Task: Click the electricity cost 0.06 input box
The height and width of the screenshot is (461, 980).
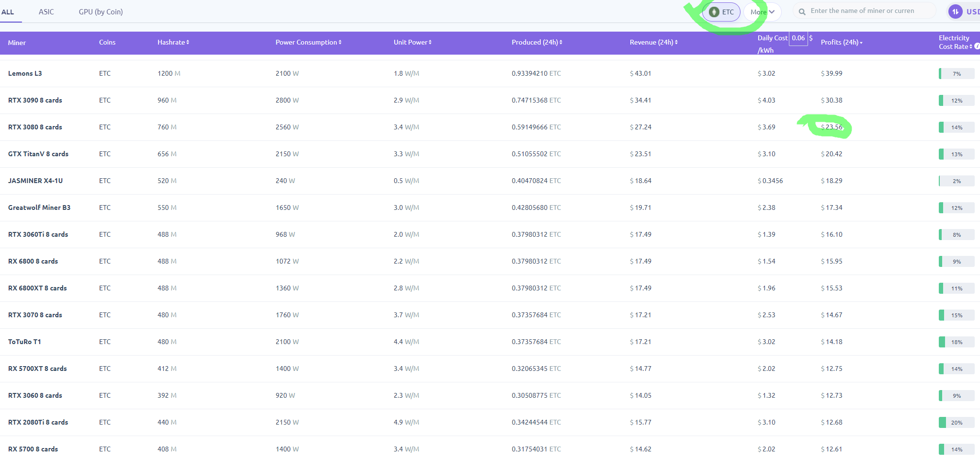Action: 798,38
